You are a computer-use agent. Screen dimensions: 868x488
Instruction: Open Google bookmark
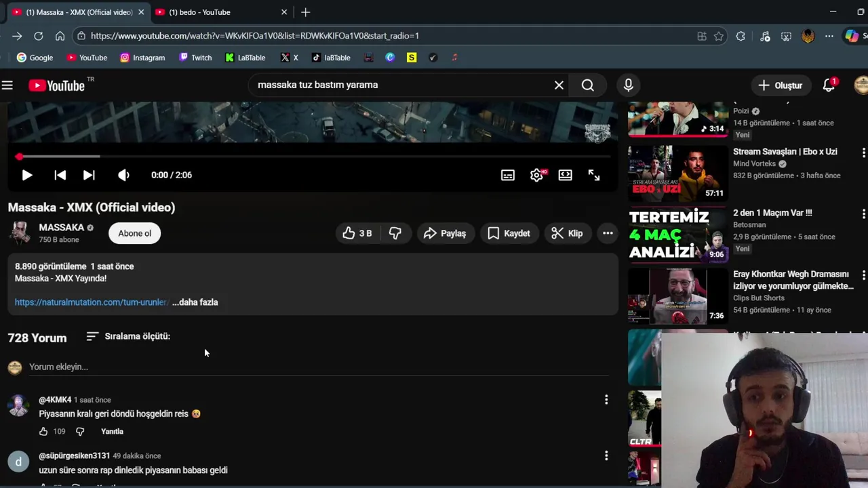pos(35,58)
